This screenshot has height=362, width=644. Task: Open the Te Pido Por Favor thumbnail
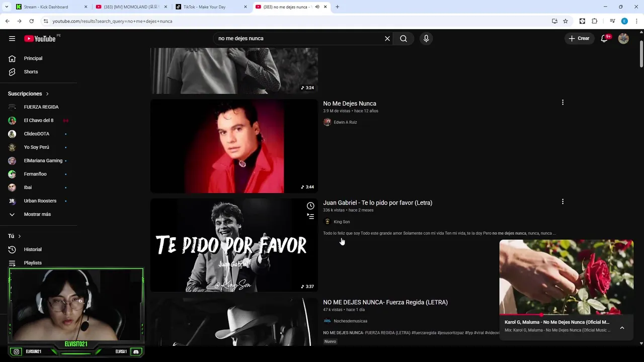coord(234,245)
